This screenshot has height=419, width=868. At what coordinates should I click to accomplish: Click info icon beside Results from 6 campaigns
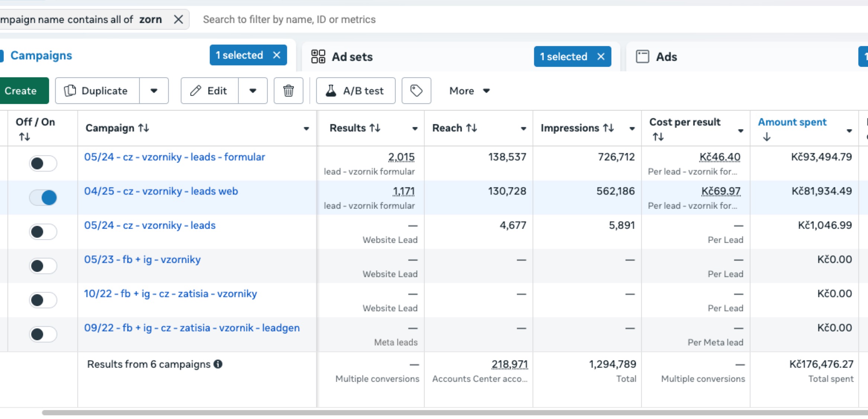coord(218,364)
